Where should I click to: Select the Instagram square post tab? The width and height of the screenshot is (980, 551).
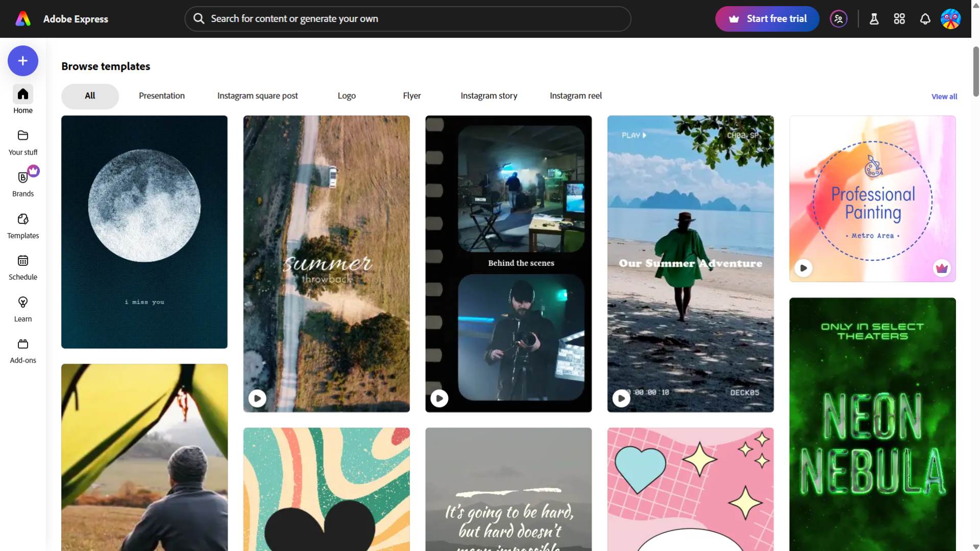pos(257,96)
